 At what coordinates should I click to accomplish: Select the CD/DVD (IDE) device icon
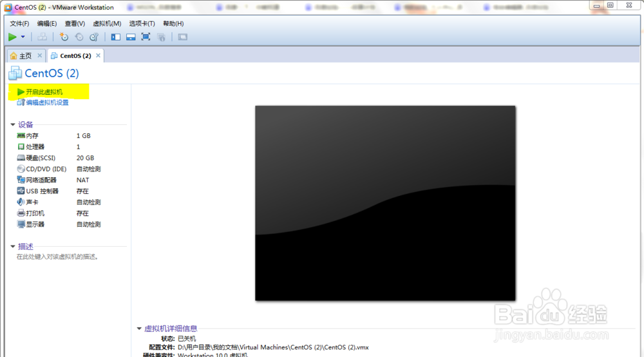(21, 169)
